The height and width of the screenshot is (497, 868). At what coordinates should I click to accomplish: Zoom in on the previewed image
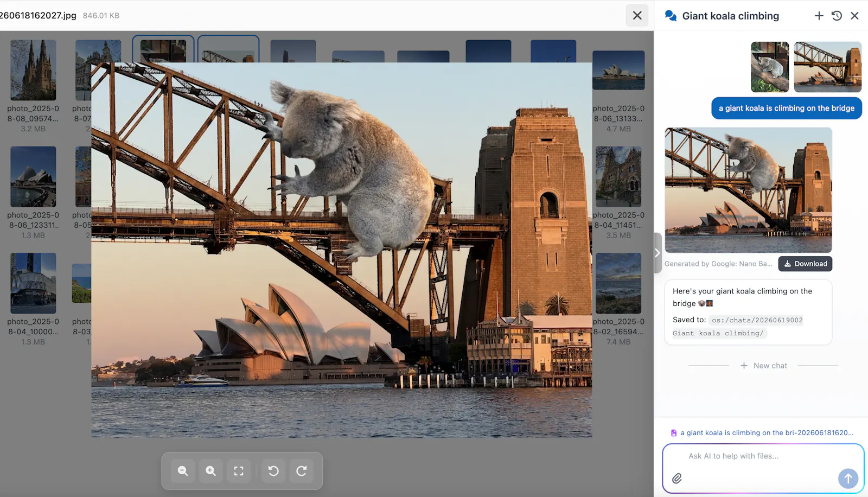(x=211, y=471)
